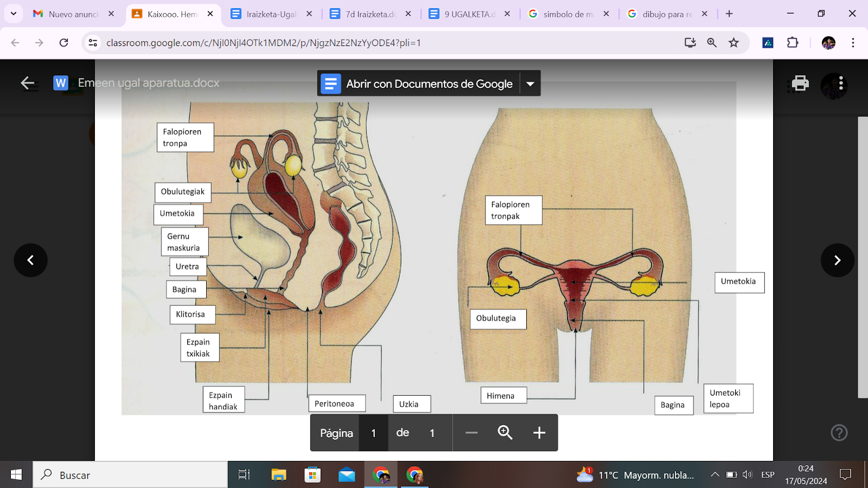Screen dimensions: 868x488
Task: Click the Uretra label
Action: [x=188, y=267]
